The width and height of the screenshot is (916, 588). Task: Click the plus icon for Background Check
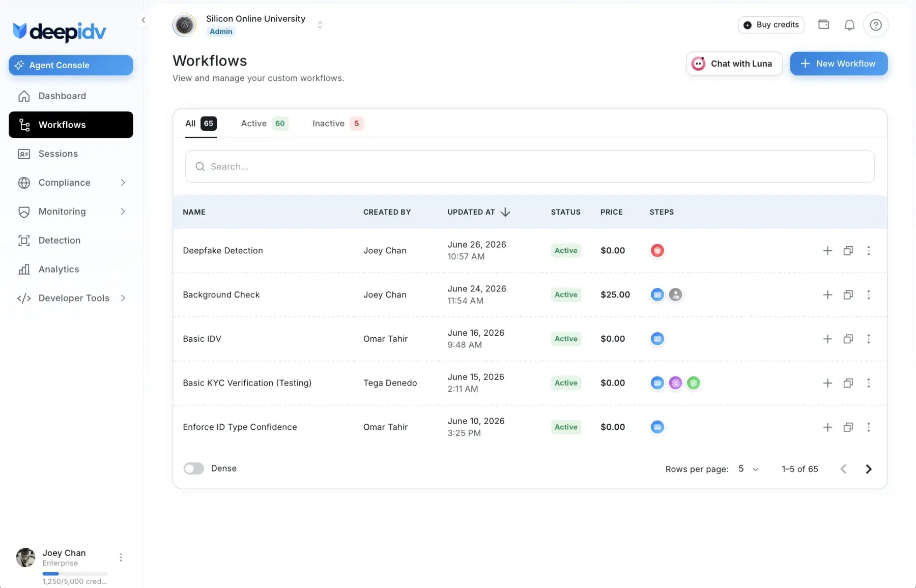tap(827, 295)
